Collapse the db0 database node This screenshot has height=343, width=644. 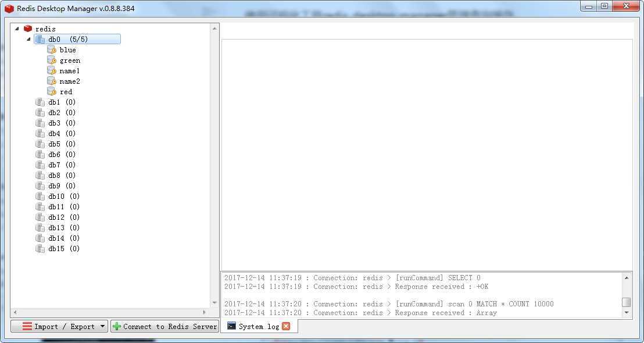click(x=28, y=40)
